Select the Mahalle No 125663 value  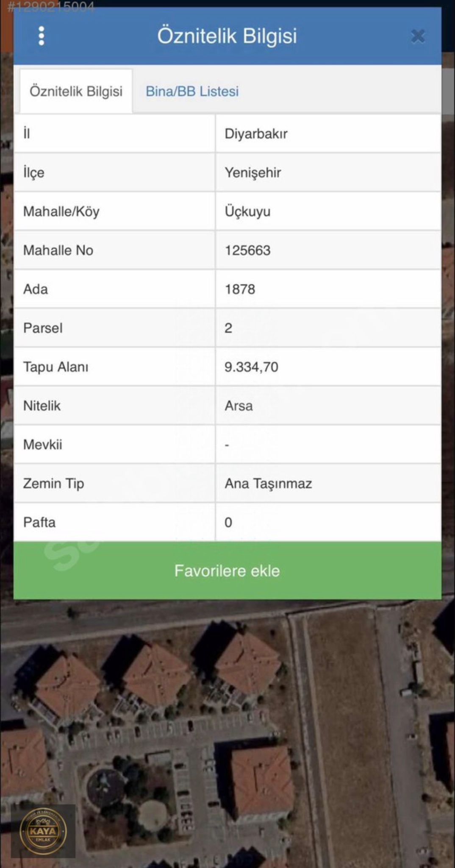tap(247, 250)
